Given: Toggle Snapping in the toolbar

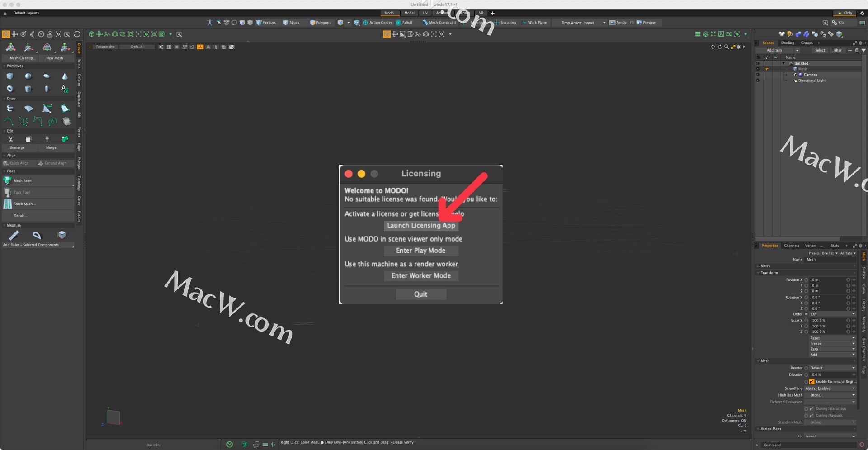Looking at the screenshot, I should pyautogui.click(x=505, y=23).
